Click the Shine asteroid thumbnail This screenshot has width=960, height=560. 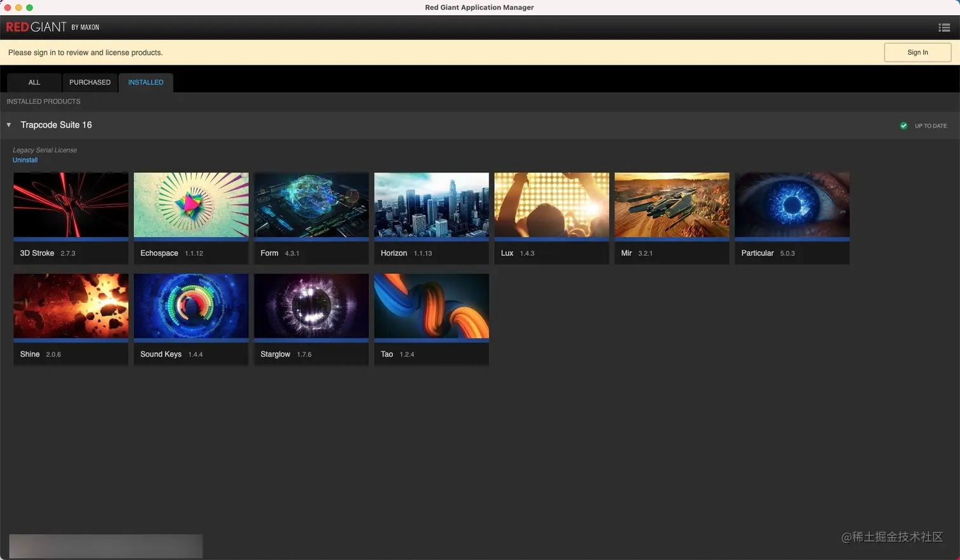point(70,306)
